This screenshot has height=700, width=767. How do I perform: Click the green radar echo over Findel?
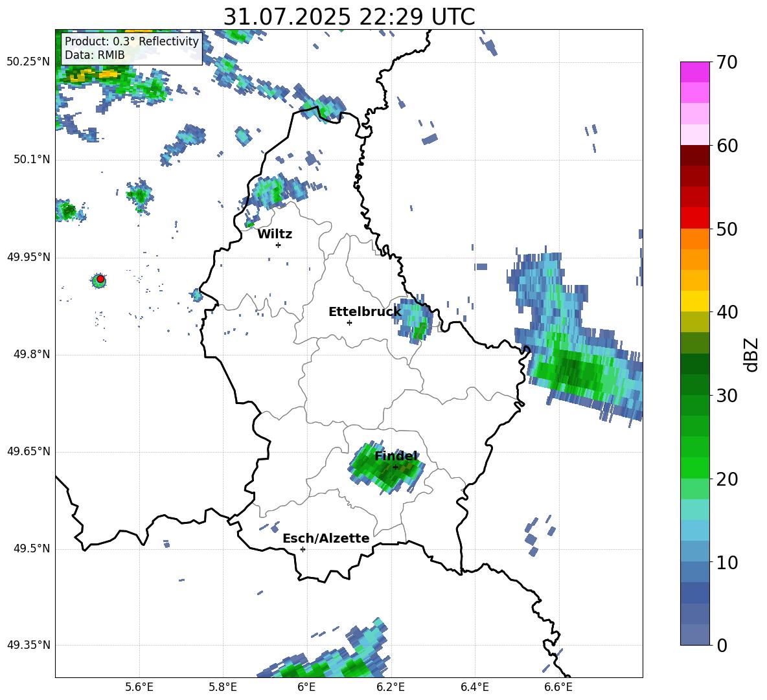pos(387,468)
